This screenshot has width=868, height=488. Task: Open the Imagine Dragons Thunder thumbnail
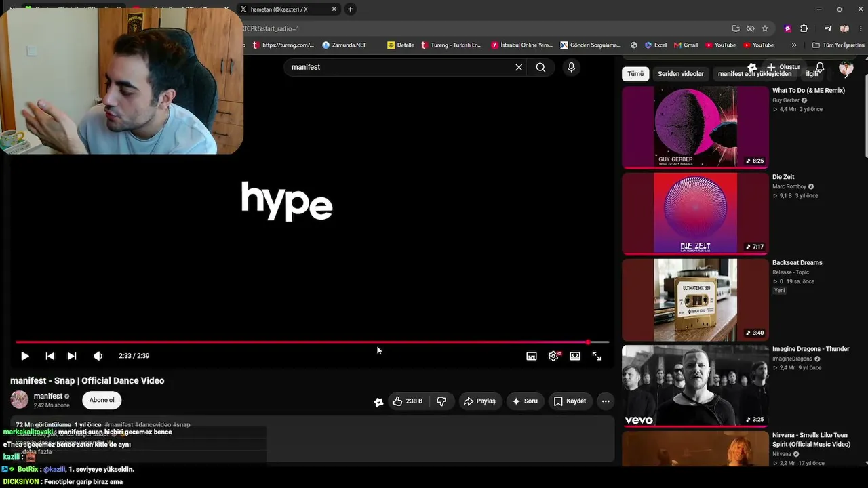[x=695, y=386]
